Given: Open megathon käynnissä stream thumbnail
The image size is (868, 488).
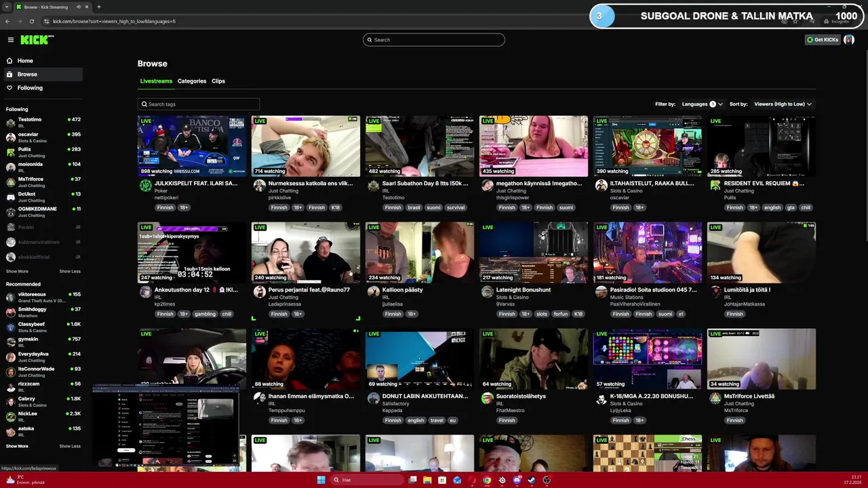Looking at the screenshot, I should tap(534, 146).
